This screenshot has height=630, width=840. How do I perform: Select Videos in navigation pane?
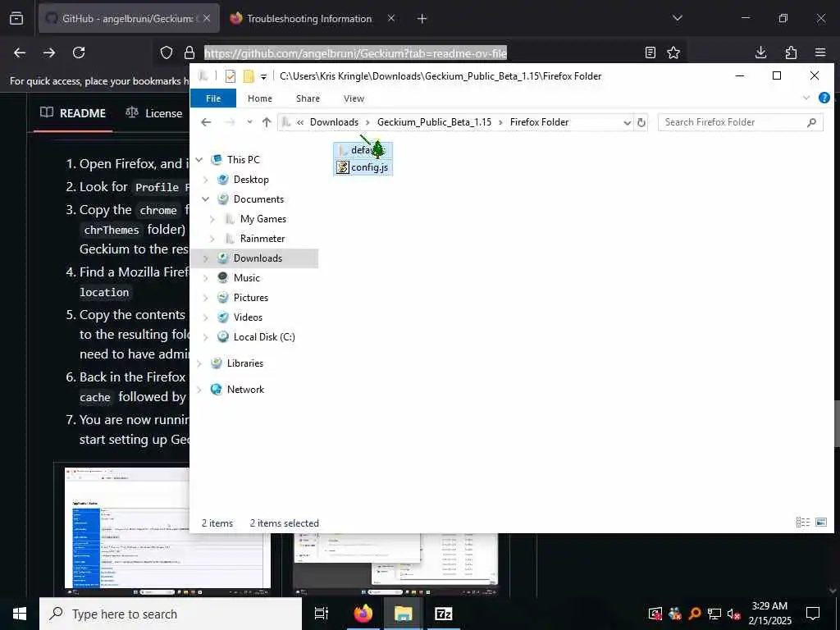248,317
